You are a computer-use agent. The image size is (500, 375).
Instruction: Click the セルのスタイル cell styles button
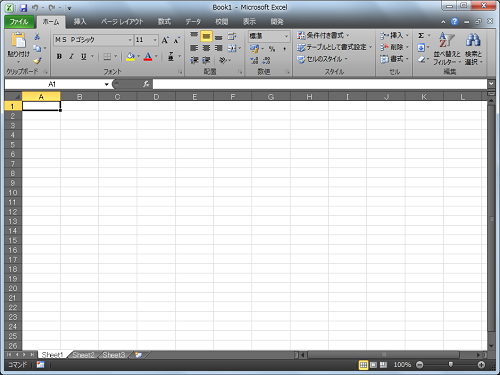[322, 59]
